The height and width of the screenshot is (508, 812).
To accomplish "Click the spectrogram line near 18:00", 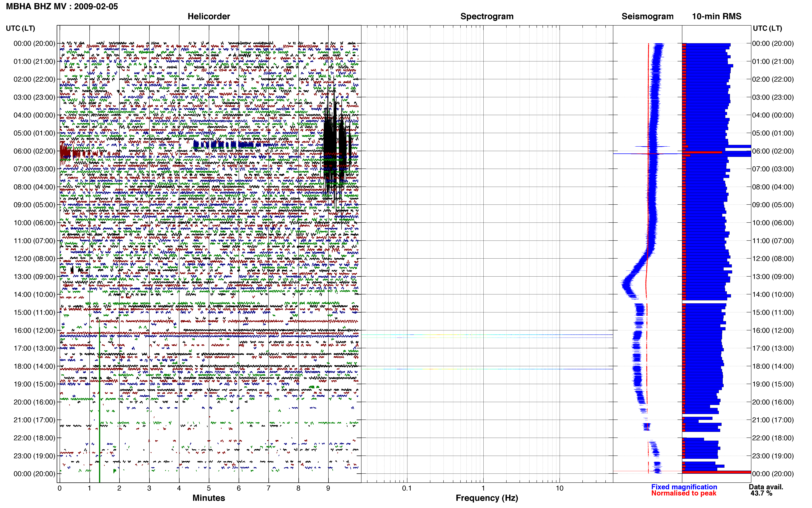I will tap(487, 369).
